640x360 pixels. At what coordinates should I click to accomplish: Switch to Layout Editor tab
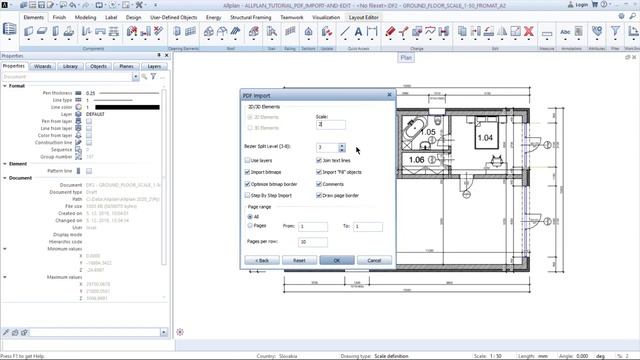(x=364, y=18)
